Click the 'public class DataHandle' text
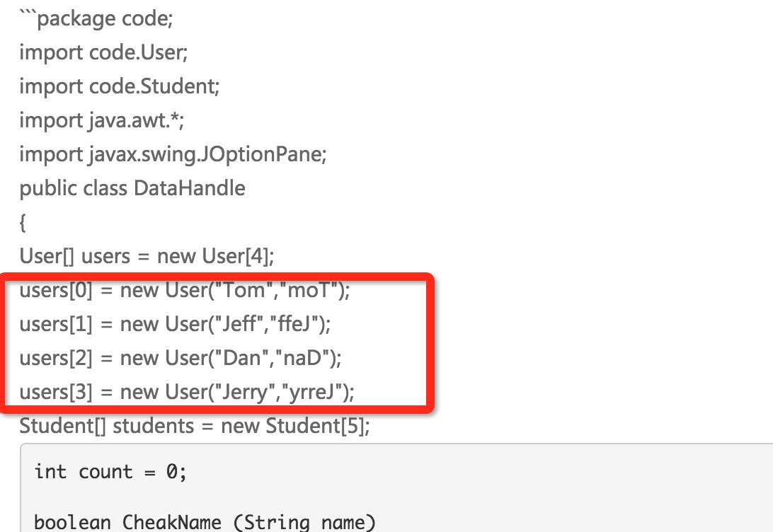The width and height of the screenshot is (773, 532). (132, 189)
